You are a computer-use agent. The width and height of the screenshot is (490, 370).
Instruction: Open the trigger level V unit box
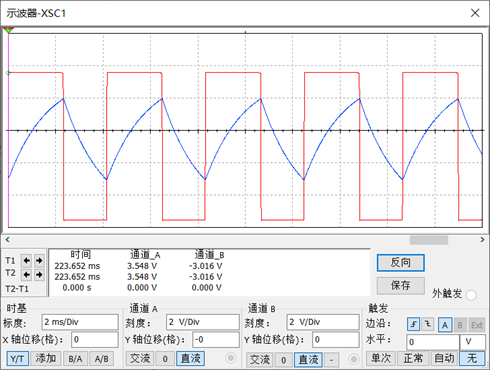tap(472, 342)
